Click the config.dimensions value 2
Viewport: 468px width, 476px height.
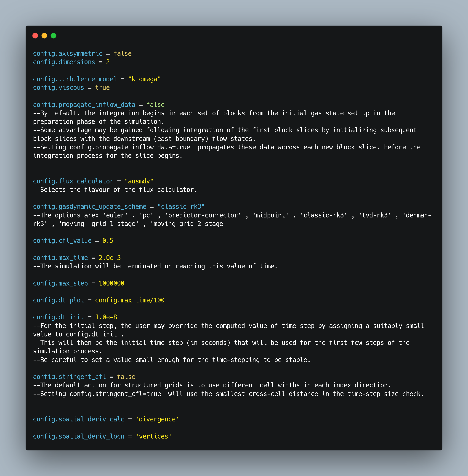click(x=108, y=62)
